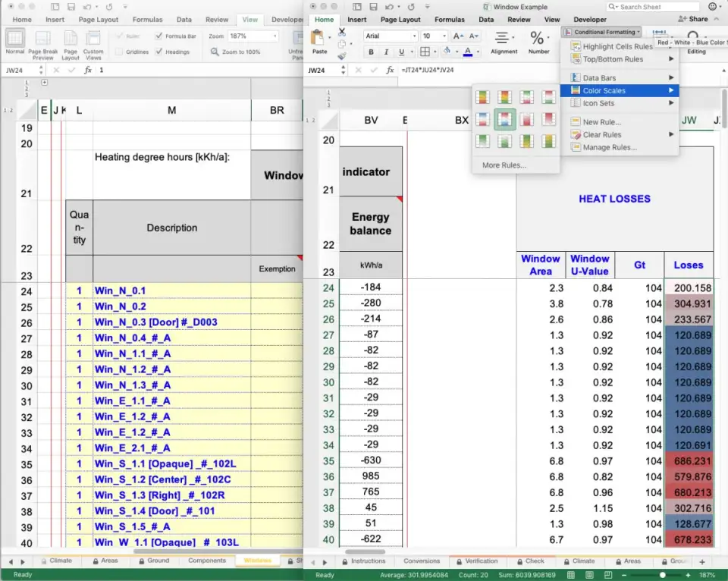The image size is (728, 581).
Task: Click the Cut scissors icon
Action: click(x=342, y=32)
